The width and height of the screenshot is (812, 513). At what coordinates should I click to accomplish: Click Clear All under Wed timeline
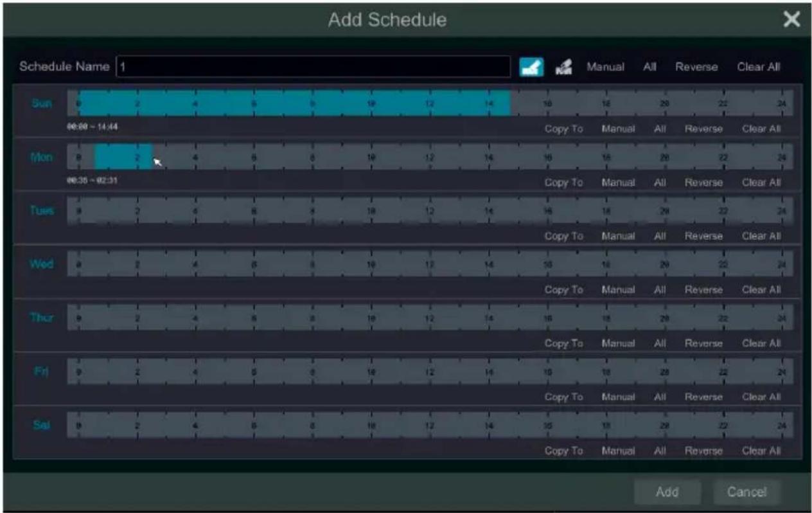762,290
